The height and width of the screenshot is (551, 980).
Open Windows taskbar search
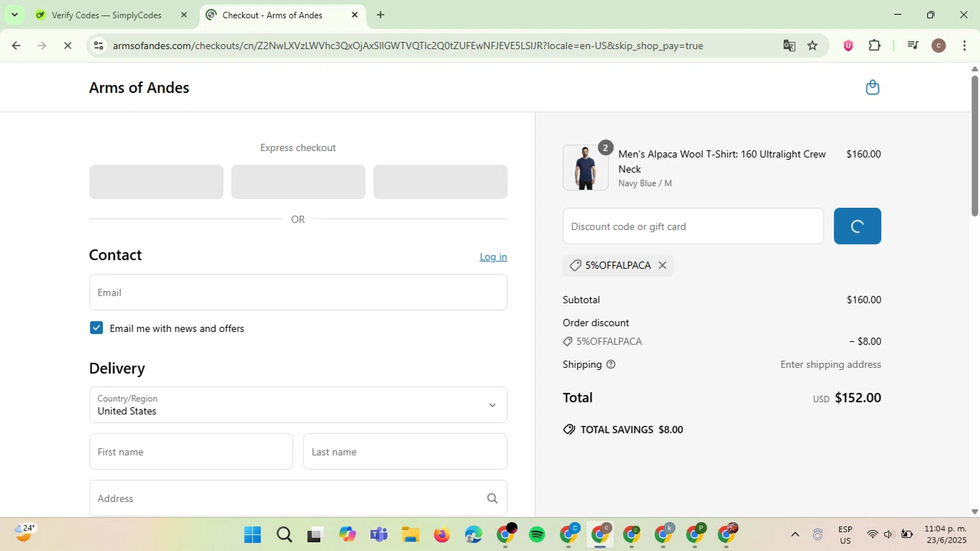pyautogui.click(x=284, y=535)
